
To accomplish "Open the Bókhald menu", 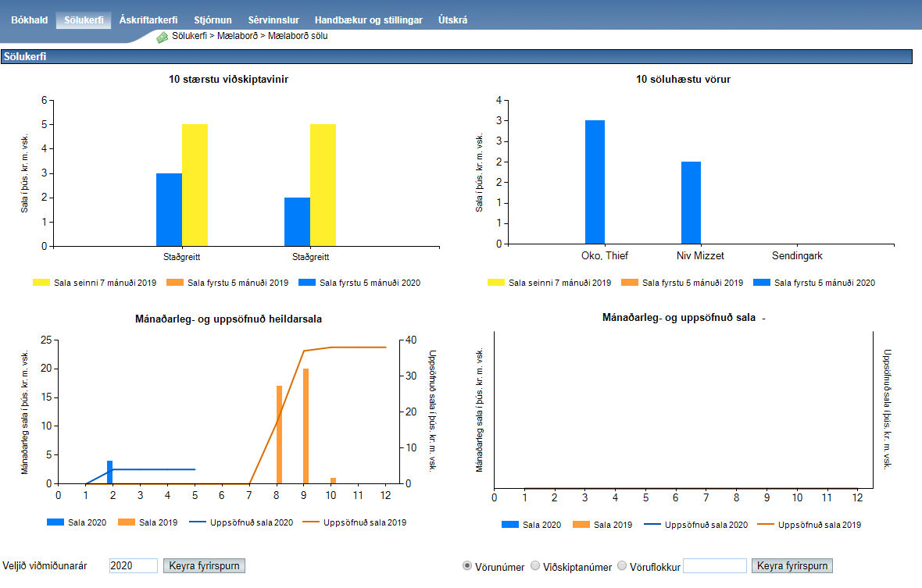I will [x=29, y=20].
